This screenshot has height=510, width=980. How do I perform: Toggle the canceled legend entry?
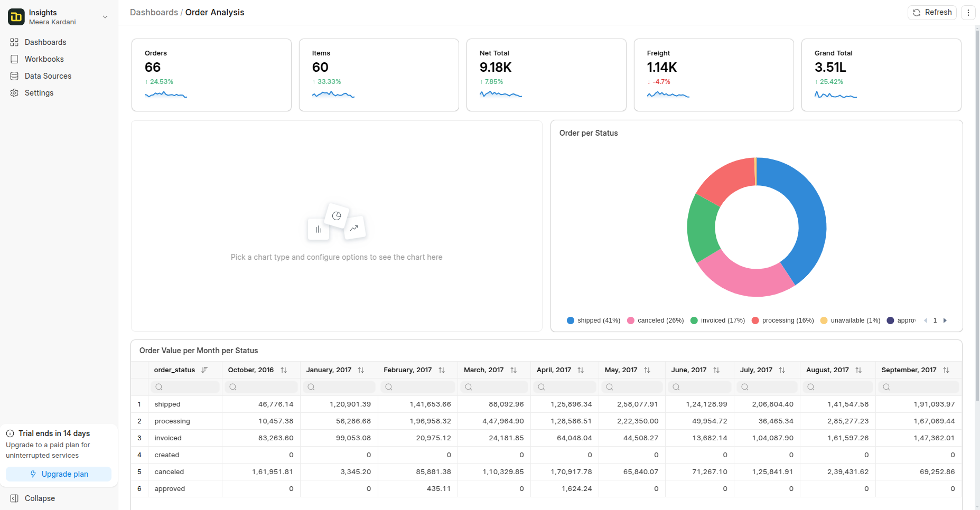(x=655, y=320)
